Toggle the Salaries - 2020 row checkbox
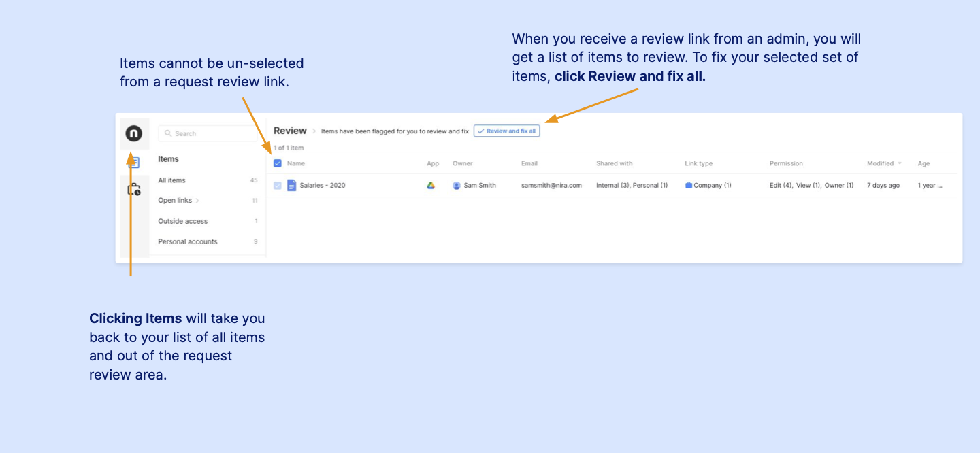The image size is (980, 453). [278, 185]
